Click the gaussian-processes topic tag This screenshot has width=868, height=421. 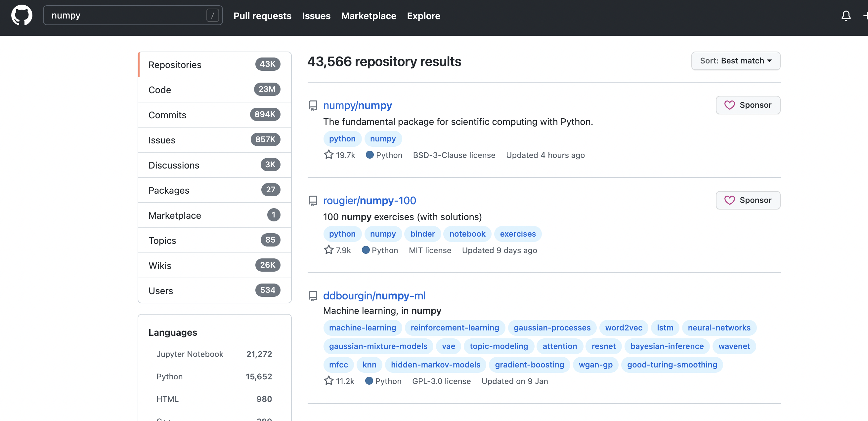552,328
